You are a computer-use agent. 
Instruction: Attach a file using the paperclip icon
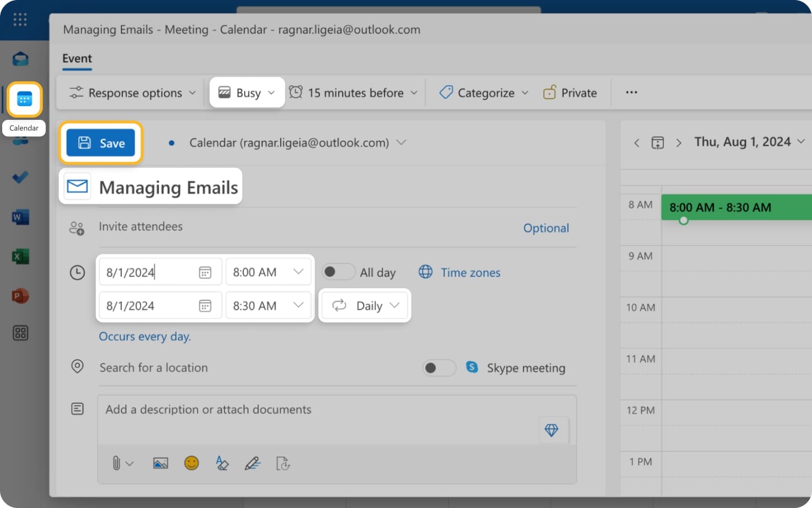(117, 463)
